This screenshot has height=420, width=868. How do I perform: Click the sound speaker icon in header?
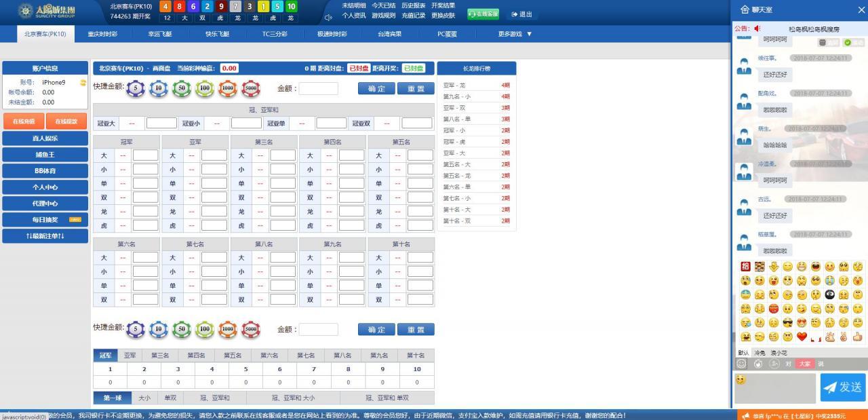click(x=328, y=18)
